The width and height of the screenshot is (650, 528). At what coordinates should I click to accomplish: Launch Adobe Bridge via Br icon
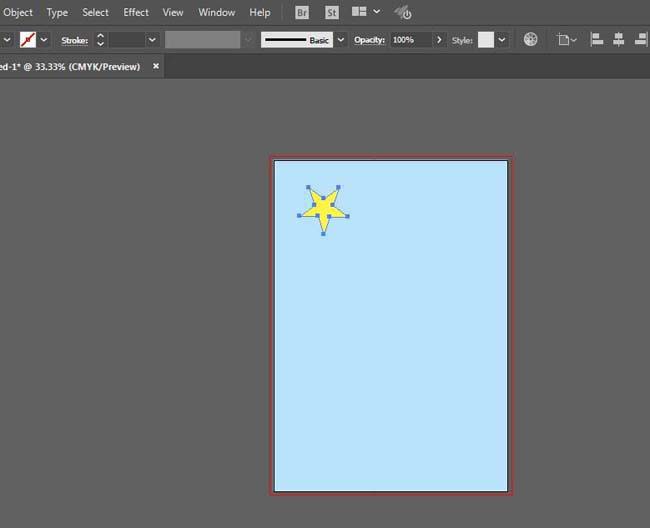pyautogui.click(x=302, y=13)
